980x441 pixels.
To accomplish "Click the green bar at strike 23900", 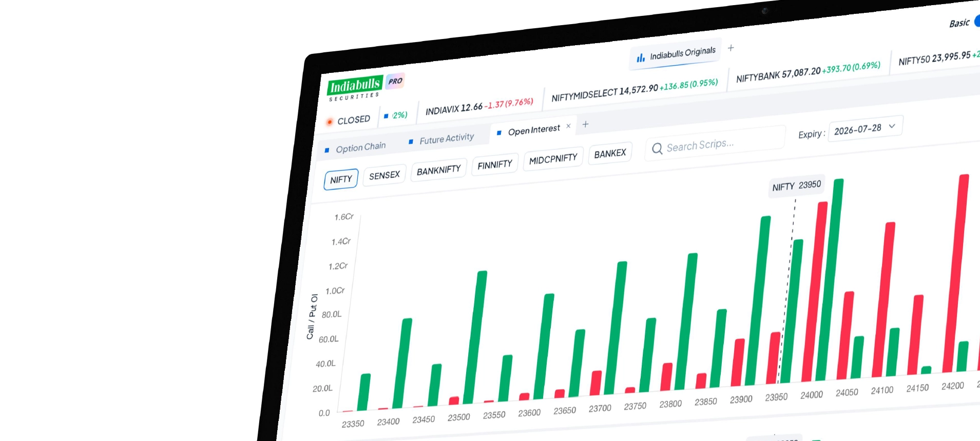I will [x=758, y=301].
